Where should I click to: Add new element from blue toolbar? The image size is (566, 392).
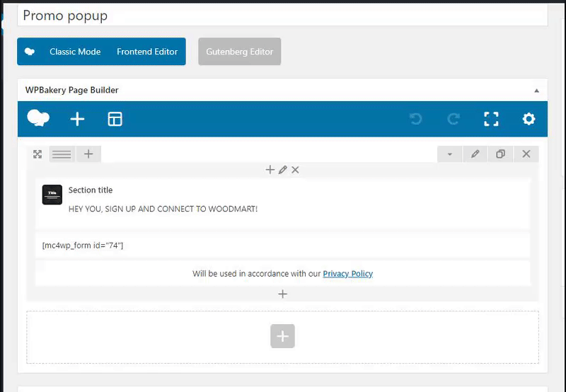(x=77, y=119)
